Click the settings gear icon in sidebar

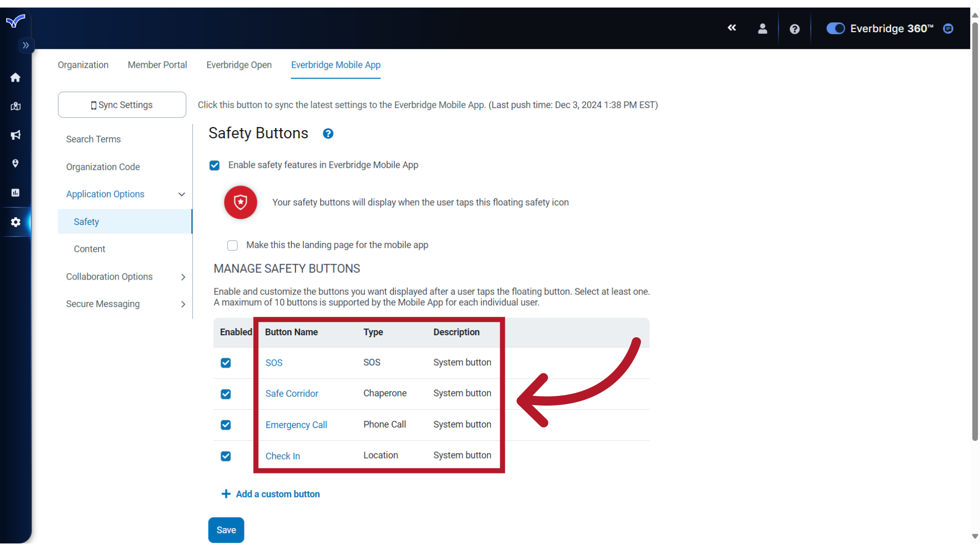[x=15, y=221]
